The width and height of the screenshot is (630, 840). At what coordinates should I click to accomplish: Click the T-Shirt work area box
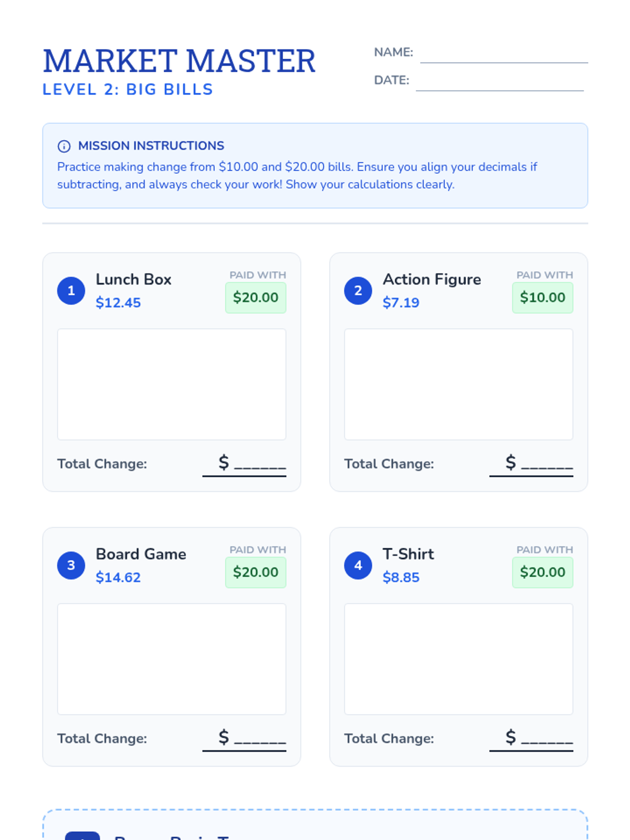458,659
